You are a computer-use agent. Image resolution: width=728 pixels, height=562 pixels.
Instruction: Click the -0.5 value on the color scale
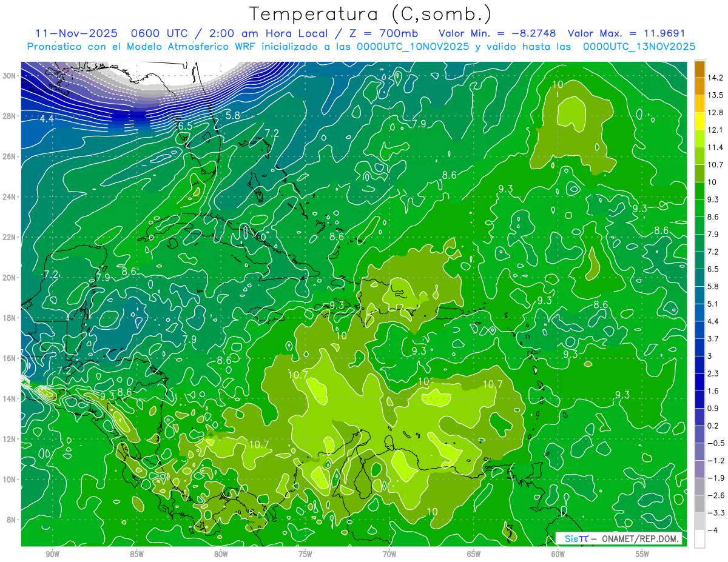(716, 443)
